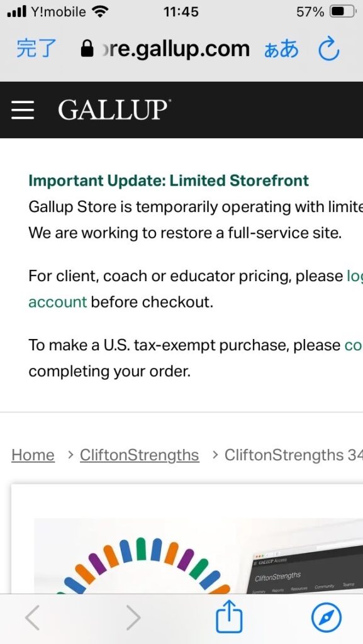The image size is (363, 644).
Task: Follow the green 'account' link
Action: coord(57,302)
